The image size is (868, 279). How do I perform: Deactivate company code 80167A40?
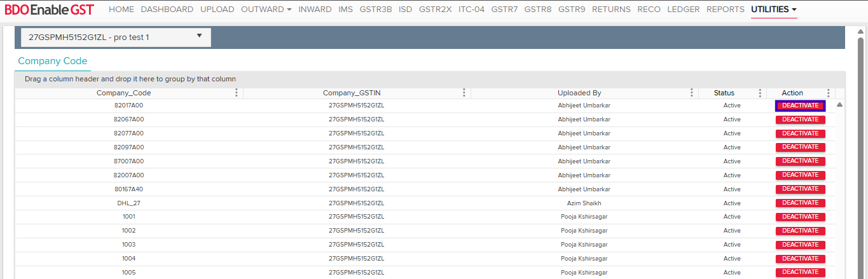[800, 189]
